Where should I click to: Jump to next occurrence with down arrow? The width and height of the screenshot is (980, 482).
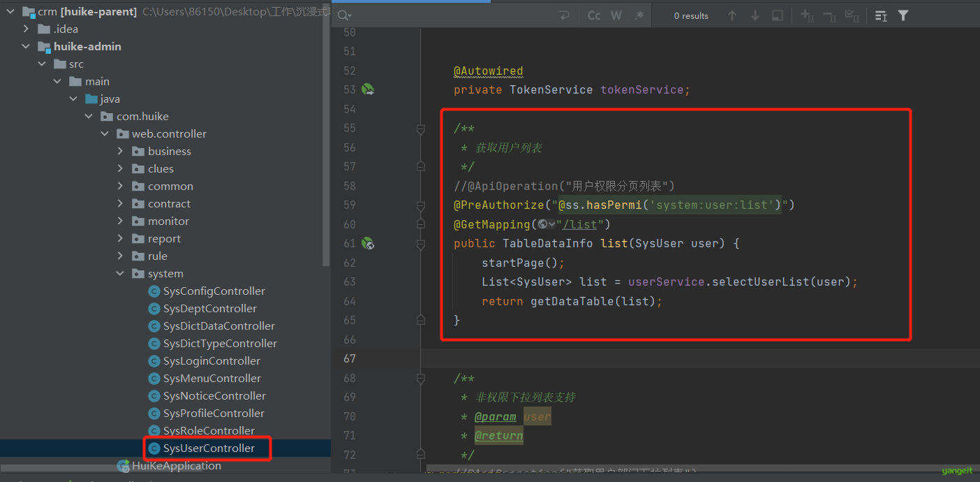click(x=755, y=15)
